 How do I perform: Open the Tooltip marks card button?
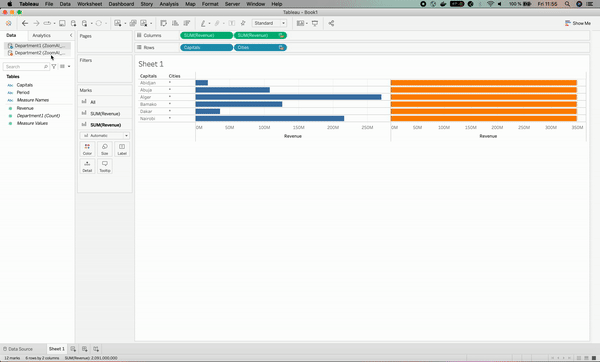105,166
